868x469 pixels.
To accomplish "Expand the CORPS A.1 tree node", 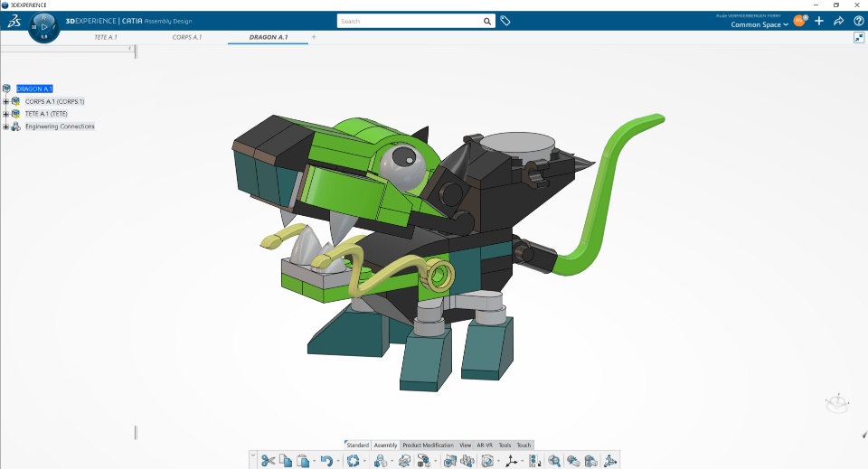I will pos(5,101).
